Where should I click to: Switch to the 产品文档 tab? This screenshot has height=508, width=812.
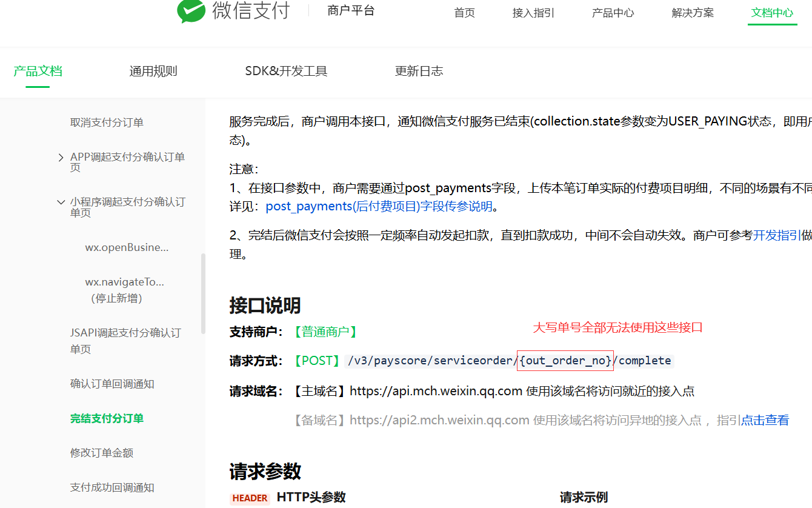click(38, 71)
